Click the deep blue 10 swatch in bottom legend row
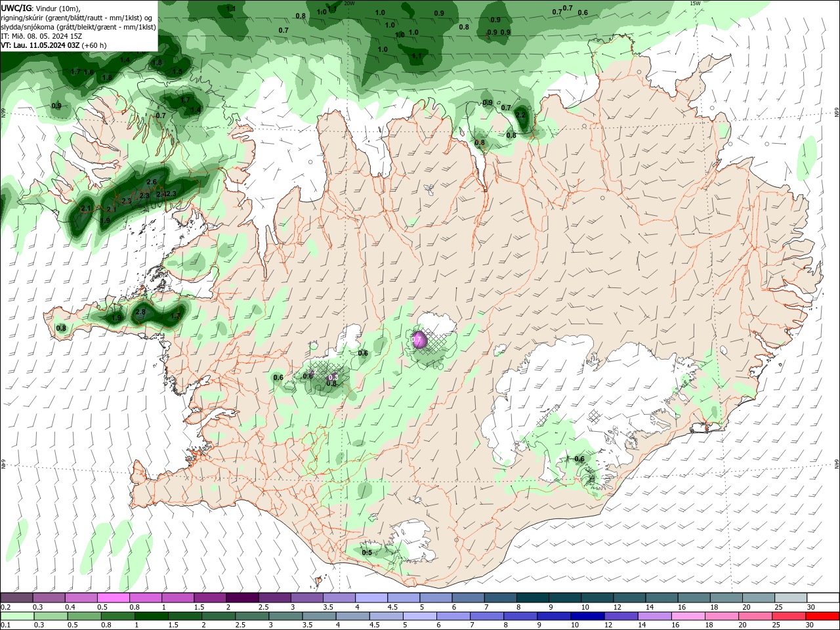 point(586,616)
